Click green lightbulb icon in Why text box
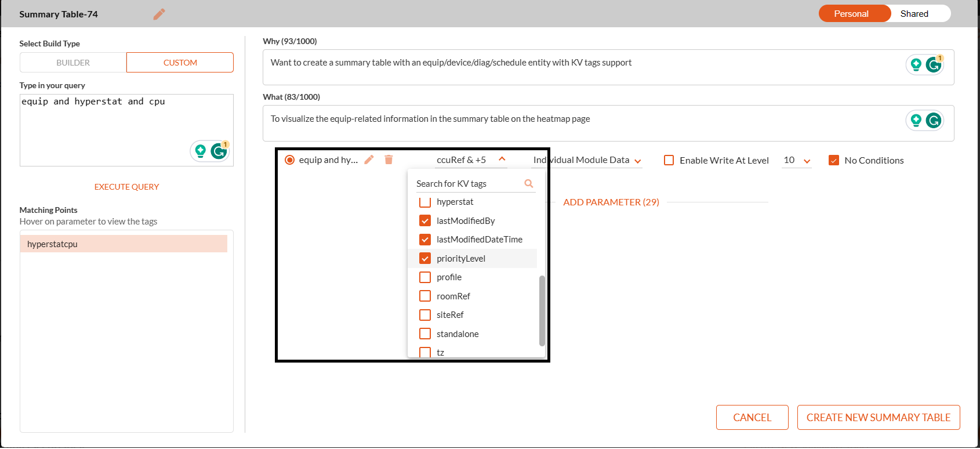 916,64
